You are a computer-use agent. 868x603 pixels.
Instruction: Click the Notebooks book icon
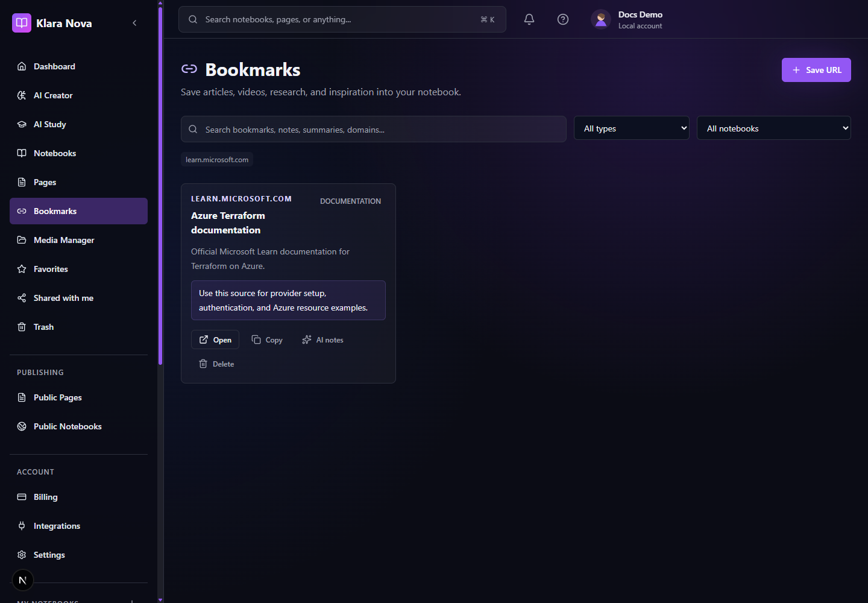(22, 153)
